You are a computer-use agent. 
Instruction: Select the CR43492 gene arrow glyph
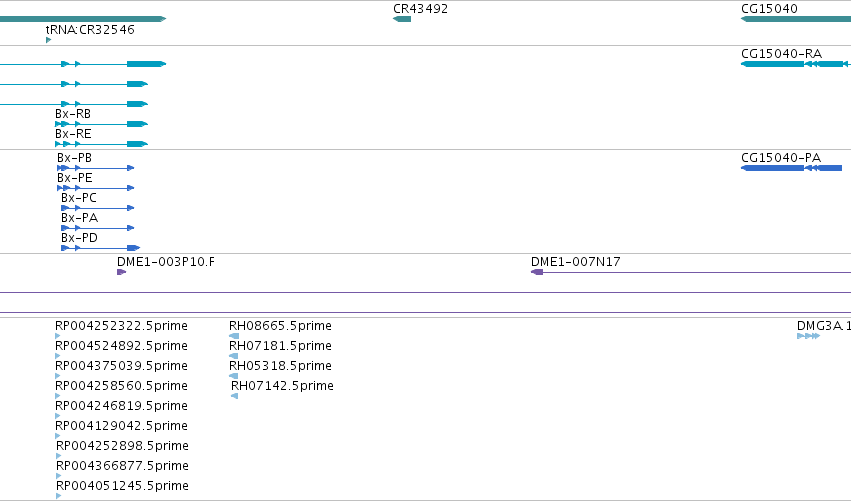[x=402, y=19]
